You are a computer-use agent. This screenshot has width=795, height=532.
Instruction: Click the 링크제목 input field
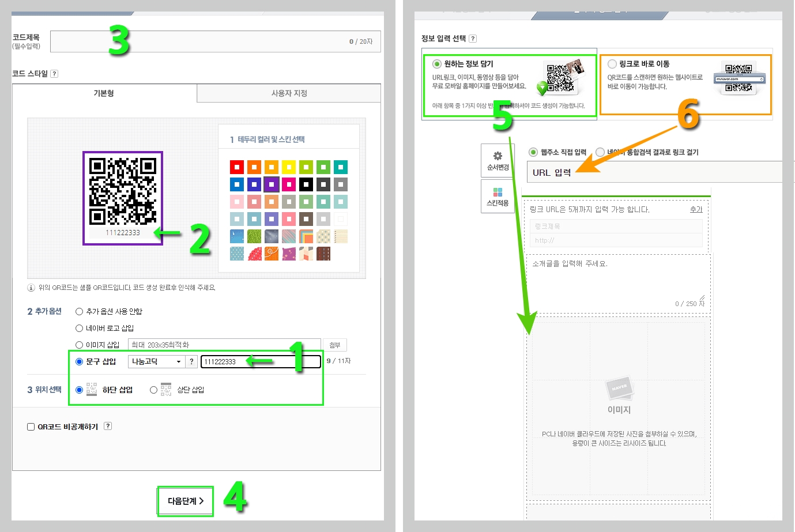coord(616,227)
